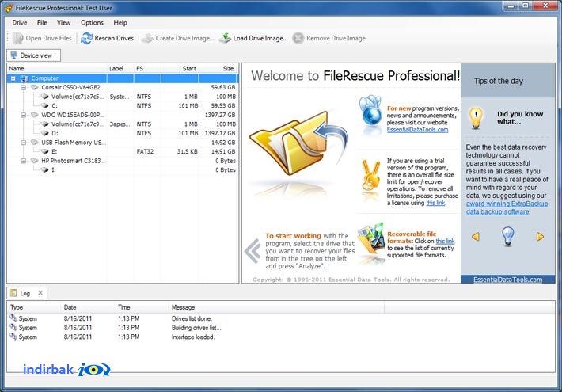Click the D: volume icon

(x=45, y=133)
